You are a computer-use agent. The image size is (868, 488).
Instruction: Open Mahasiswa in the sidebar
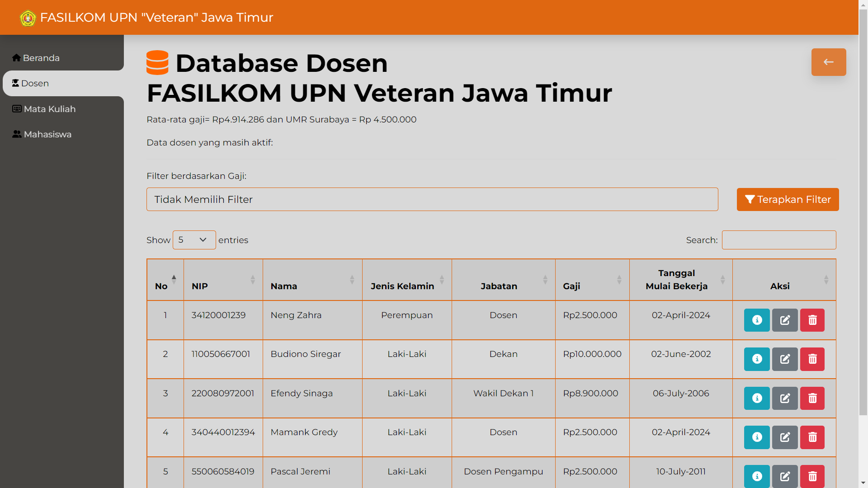pos(42,134)
